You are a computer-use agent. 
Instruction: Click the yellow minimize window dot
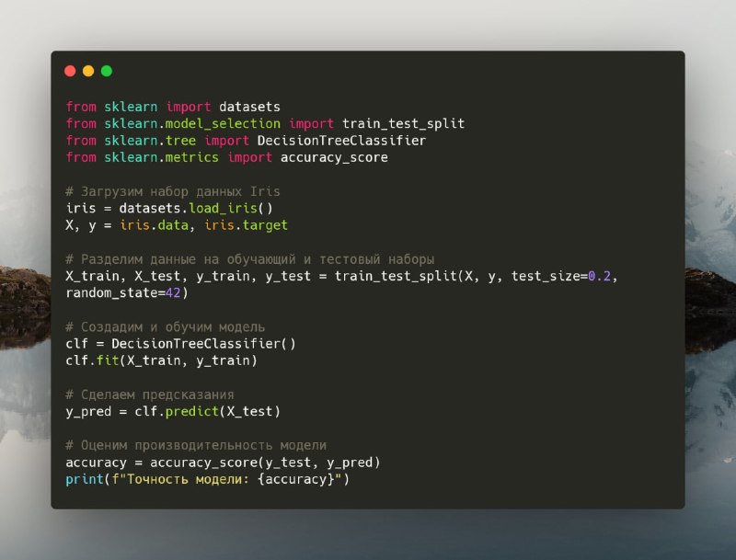coord(88,71)
